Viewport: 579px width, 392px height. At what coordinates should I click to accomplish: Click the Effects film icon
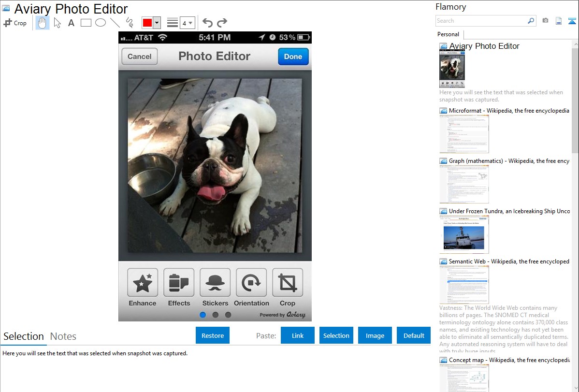179,283
